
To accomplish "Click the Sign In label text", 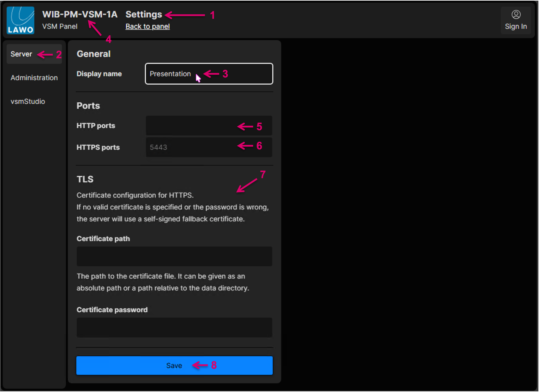I will 516,26.
